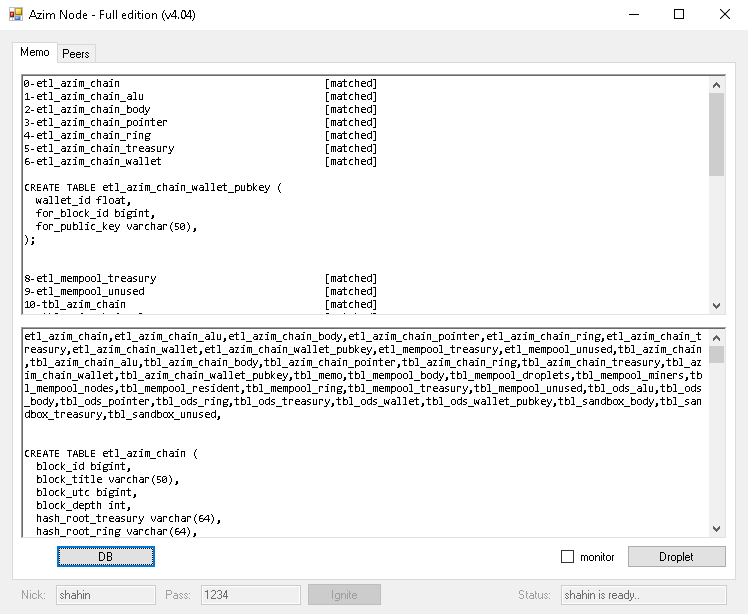The height and width of the screenshot is (614, 748).
Task: Click the block_utc bigint line
Action: [x=87, y=492]
